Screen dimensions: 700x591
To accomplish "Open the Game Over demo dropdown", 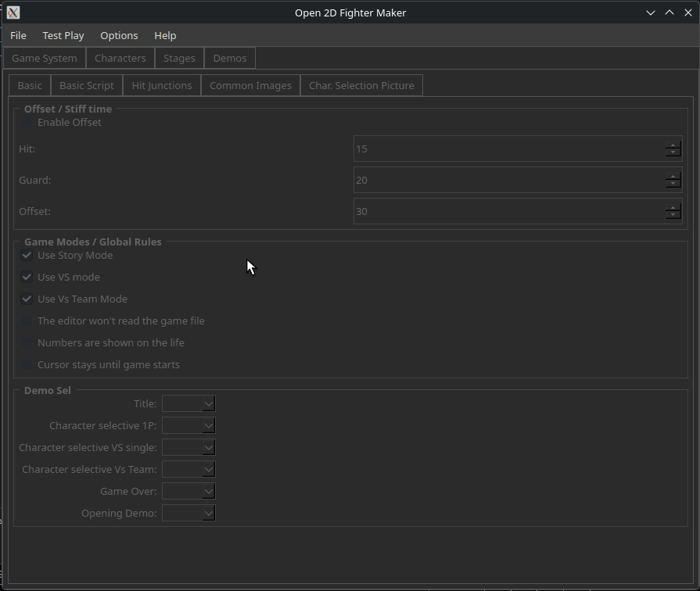I will click(188, 491).
